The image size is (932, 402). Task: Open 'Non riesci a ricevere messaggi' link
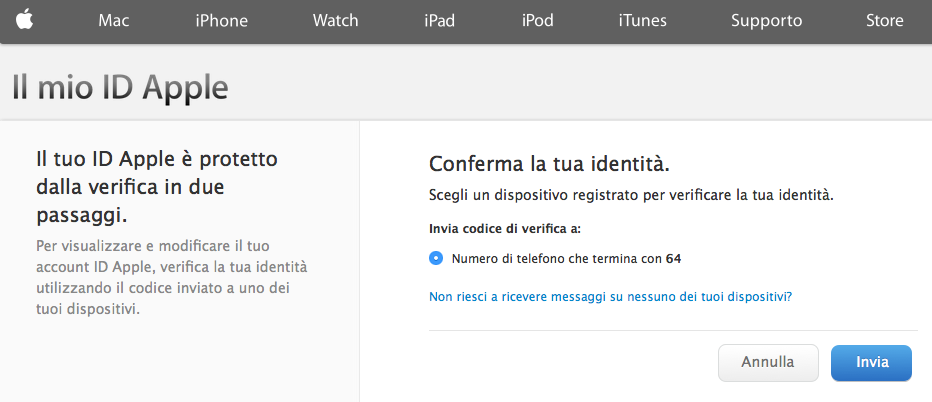pyautogui.click(x=610, y=296)
